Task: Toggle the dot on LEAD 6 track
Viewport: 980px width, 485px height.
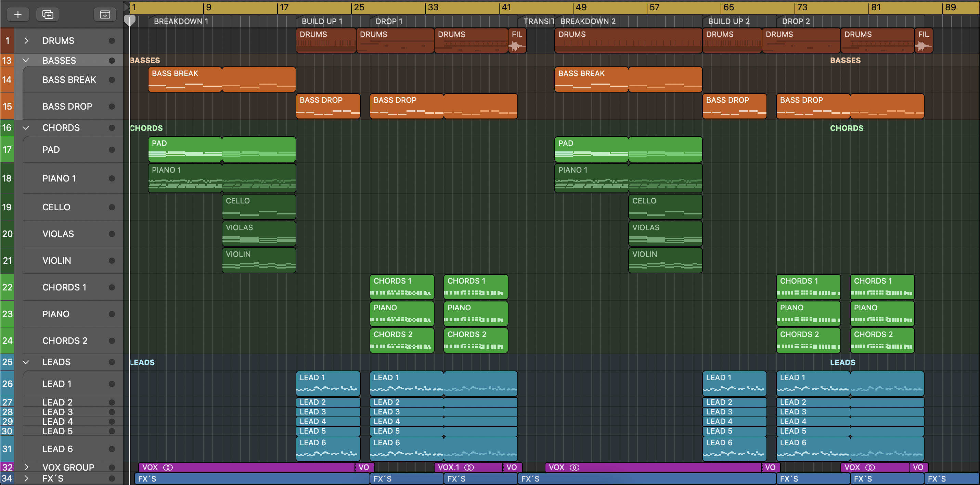Action: [x=112, y=449]
